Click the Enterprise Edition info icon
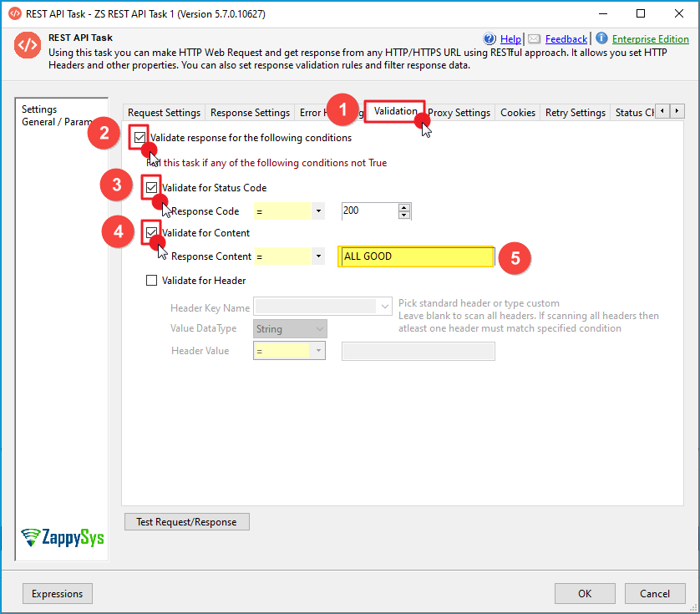This screenshot has width=700, height=614. [x=601, y=38]
